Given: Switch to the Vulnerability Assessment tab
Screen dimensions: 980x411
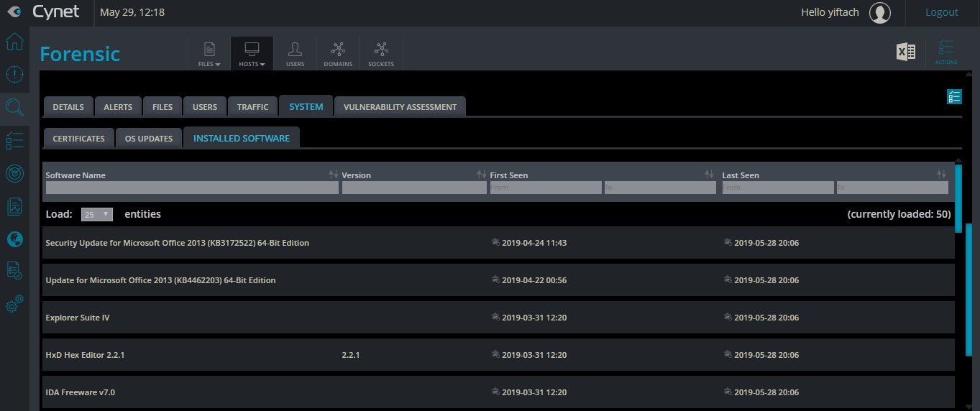Looking at the screenshot, I should [x=400, y=107].
